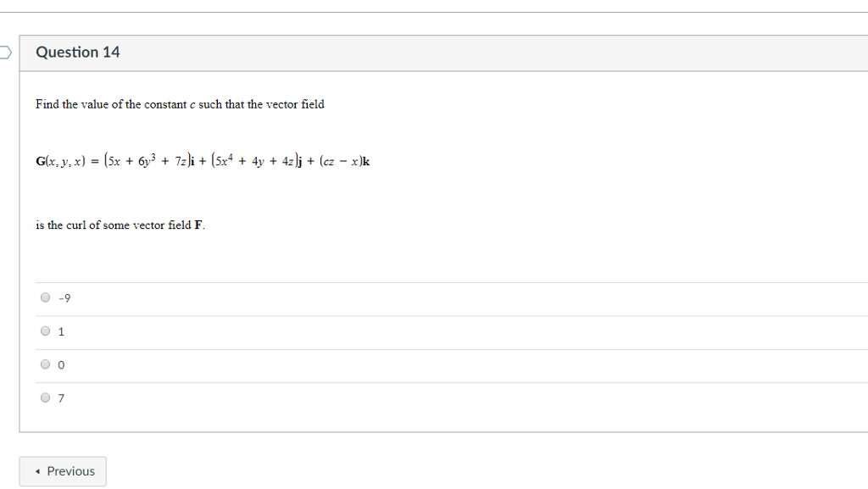This screenshot has width=868, height=489.
Task: Click the flag marker beside Question 14
Action: [x=4, y=52]
